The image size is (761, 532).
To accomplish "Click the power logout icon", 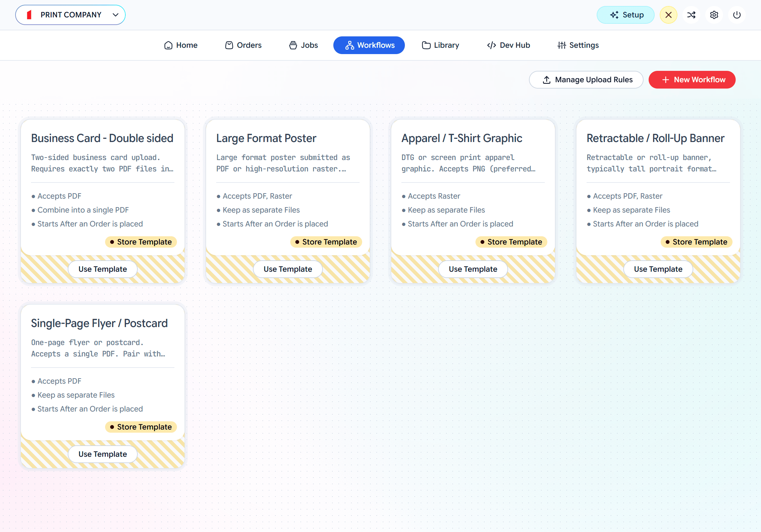I will 737,15.
